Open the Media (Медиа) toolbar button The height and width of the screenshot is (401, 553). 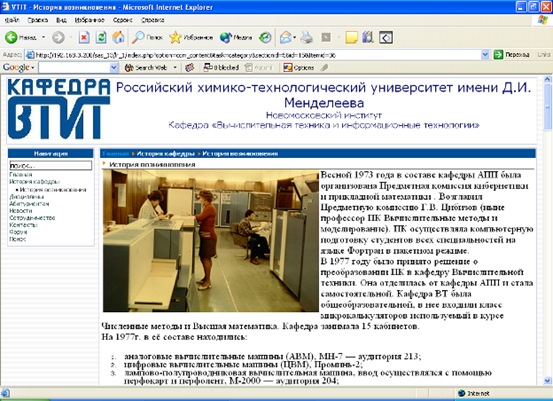tap(236, 37)
